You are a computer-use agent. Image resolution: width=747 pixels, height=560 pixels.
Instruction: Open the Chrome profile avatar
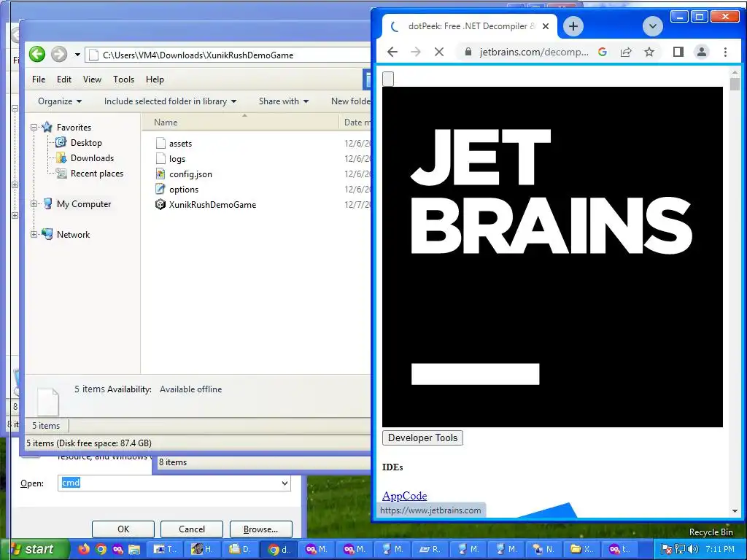click(x=702, y=52)
